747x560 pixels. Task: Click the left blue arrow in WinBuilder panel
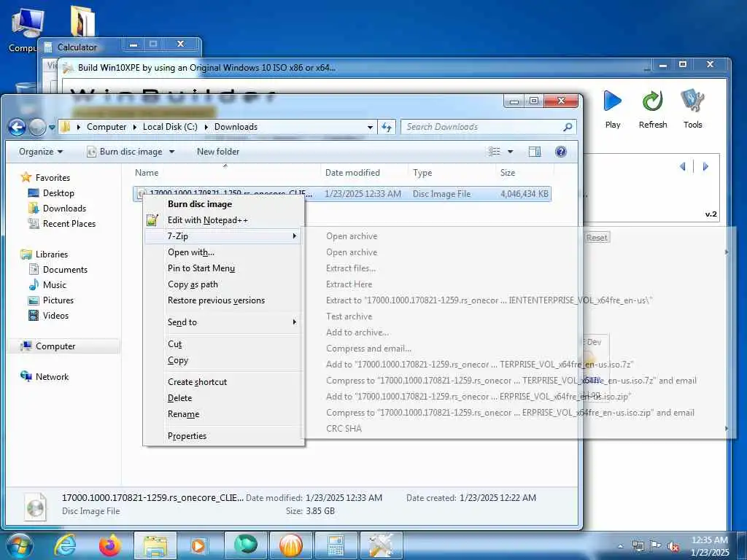click(x=683, y=166)
